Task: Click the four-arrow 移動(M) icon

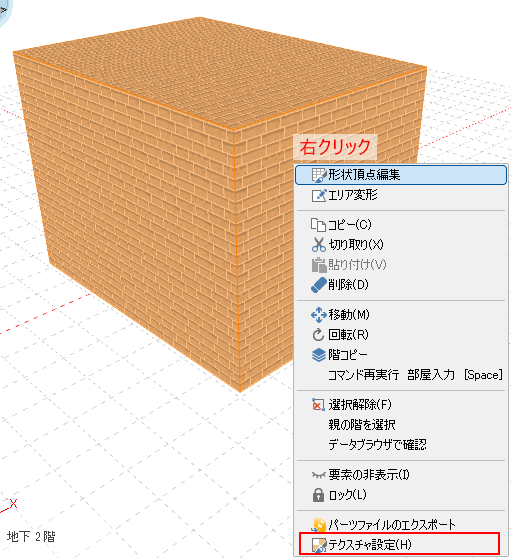Action: click(318, 315)
